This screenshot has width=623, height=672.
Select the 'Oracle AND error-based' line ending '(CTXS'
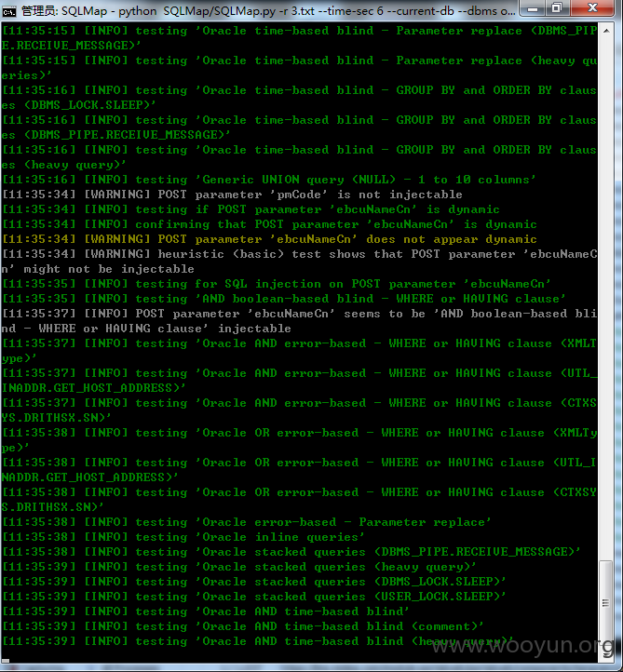click(299, 403)
